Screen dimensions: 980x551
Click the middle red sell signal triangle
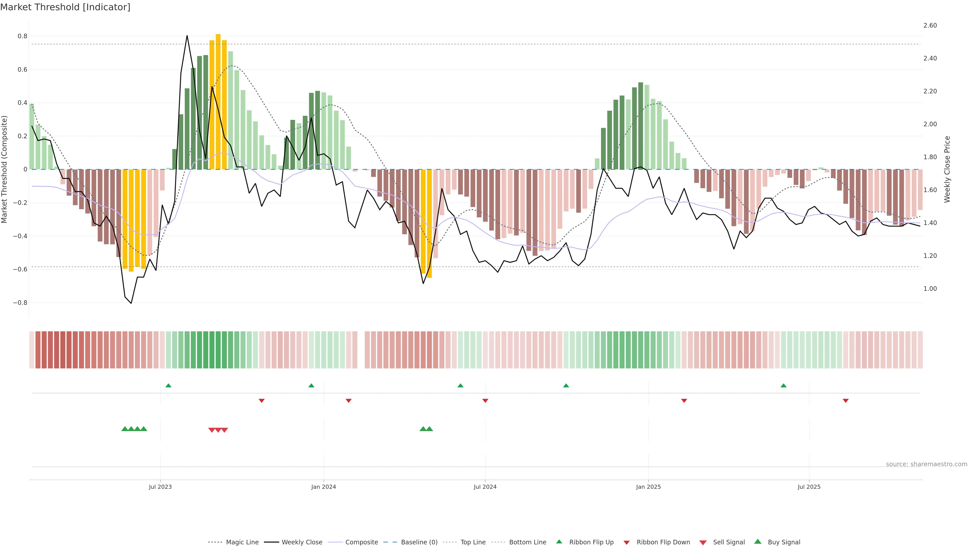click(218, 430)
